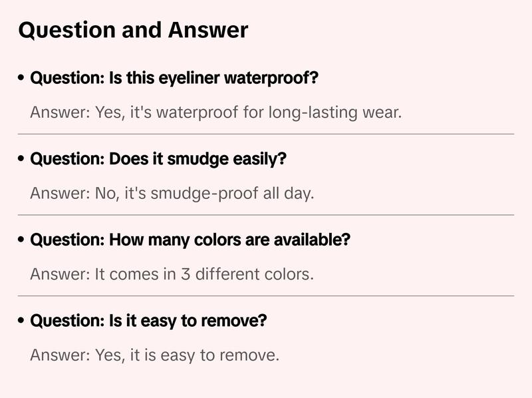Click the bullet beside the waterproof question
Screen dimensions: 532x398
22,79
